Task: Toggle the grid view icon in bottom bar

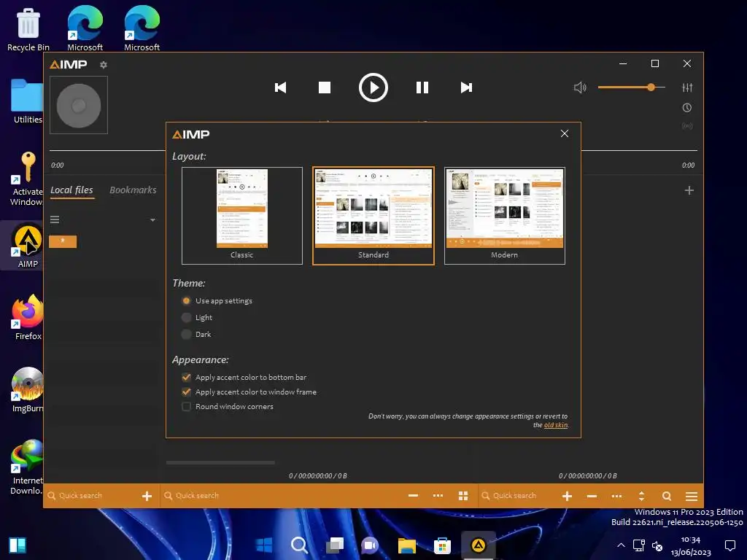Action: [x=463, y=496]
